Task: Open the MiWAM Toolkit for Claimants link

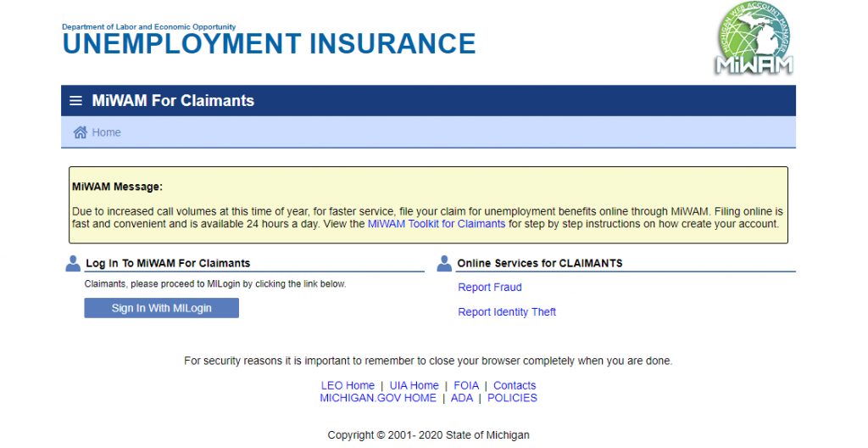Action: 436,224
